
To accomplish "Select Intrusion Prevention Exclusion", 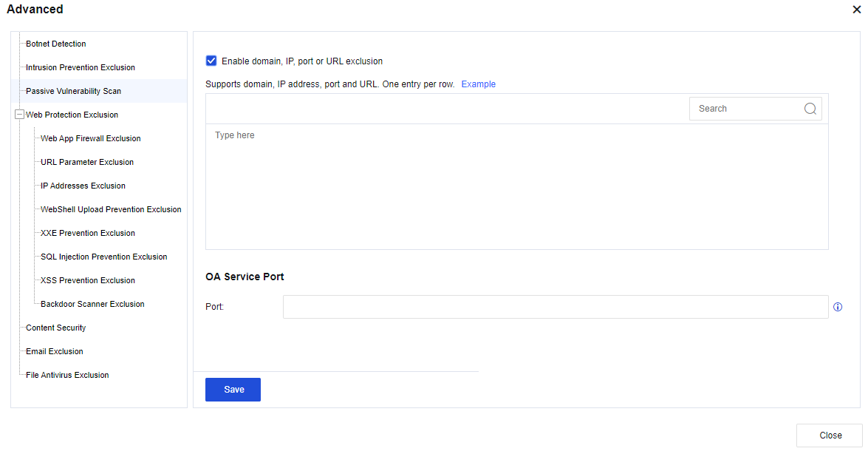I will (81, 67).
